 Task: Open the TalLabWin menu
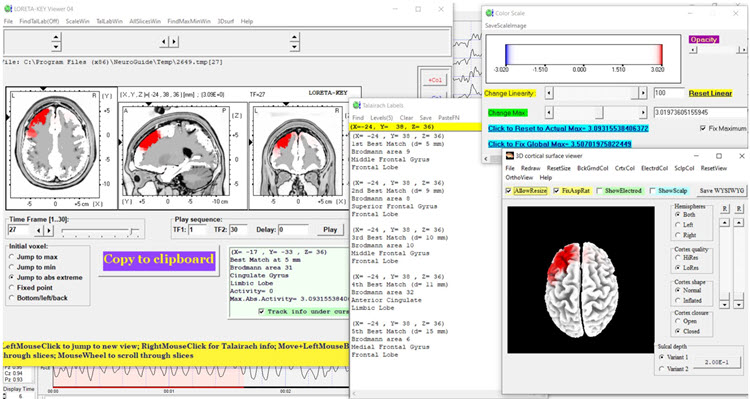click(x=109, y=21)
